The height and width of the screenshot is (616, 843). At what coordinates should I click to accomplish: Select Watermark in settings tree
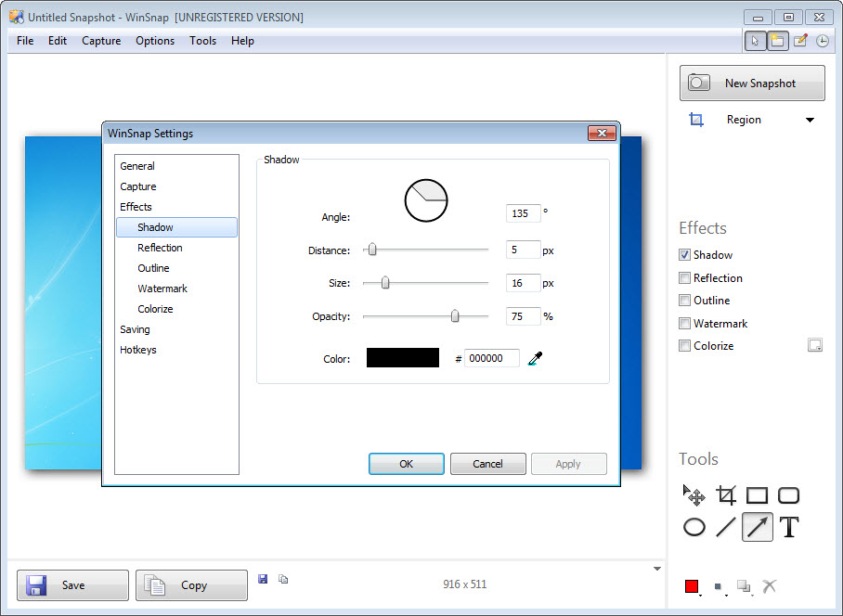pyautogui.click(x=162, y=289)
